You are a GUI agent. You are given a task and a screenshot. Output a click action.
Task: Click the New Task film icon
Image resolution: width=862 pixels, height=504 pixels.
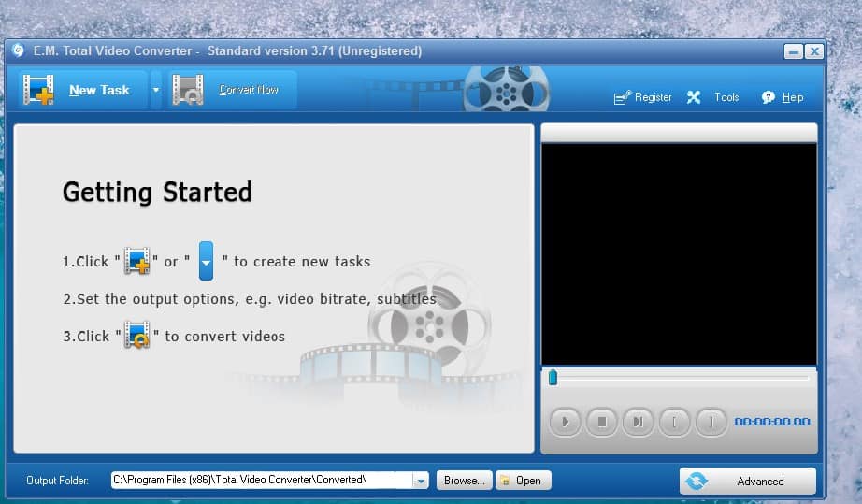(38, 90)
